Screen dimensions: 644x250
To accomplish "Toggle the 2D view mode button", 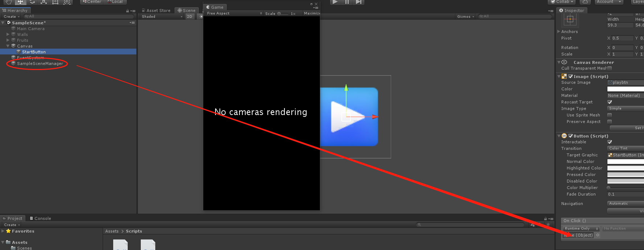I will [190, 17].
